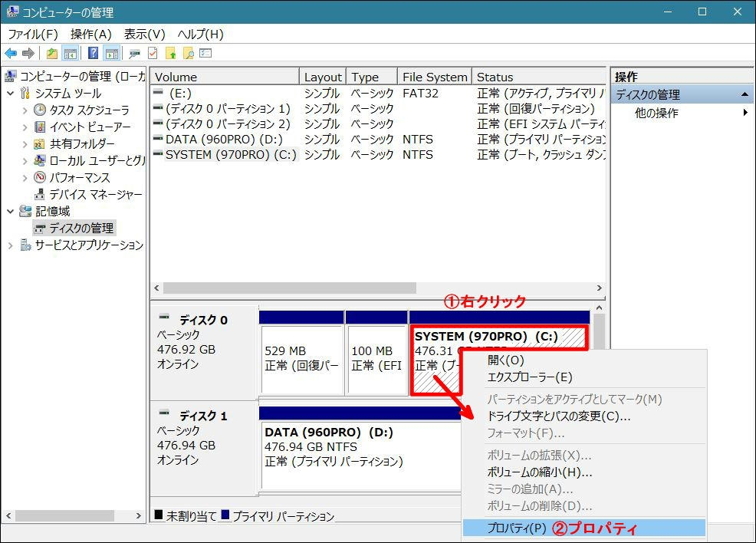Image resolution: width=756 pixels, height=543 pixels.
Task: Collapse the 記憶域 tree node
Action: (x=11, y=211)
